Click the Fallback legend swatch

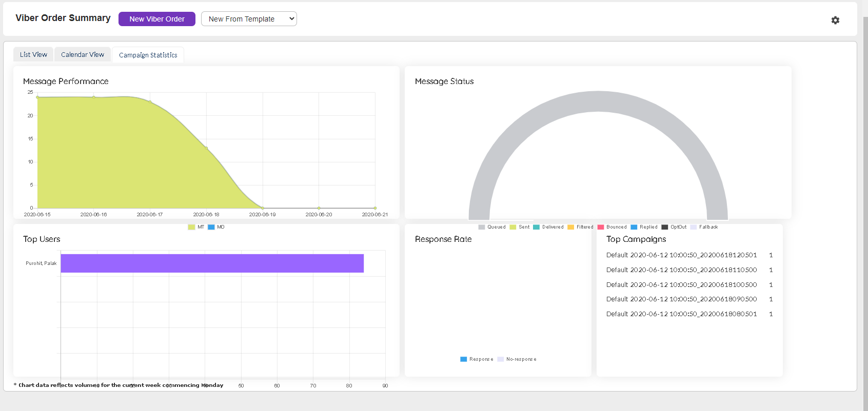(x=694, y=227)
